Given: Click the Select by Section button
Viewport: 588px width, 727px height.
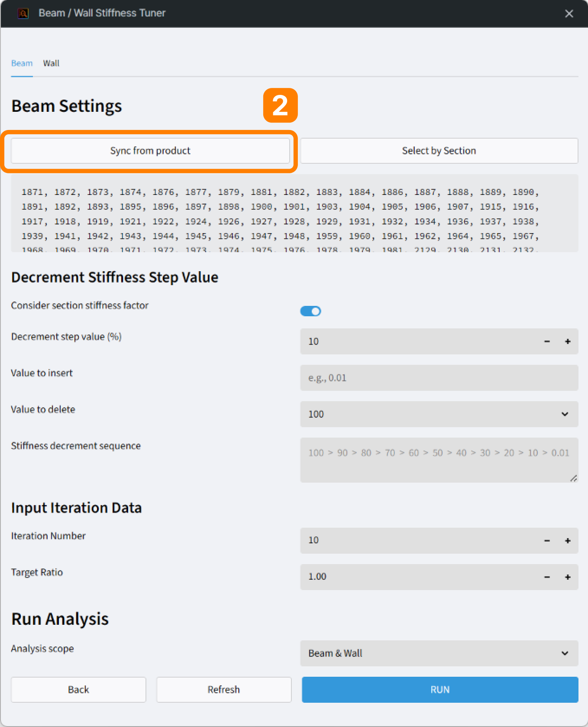Looking at the screenshot, I should click(439, 151).
